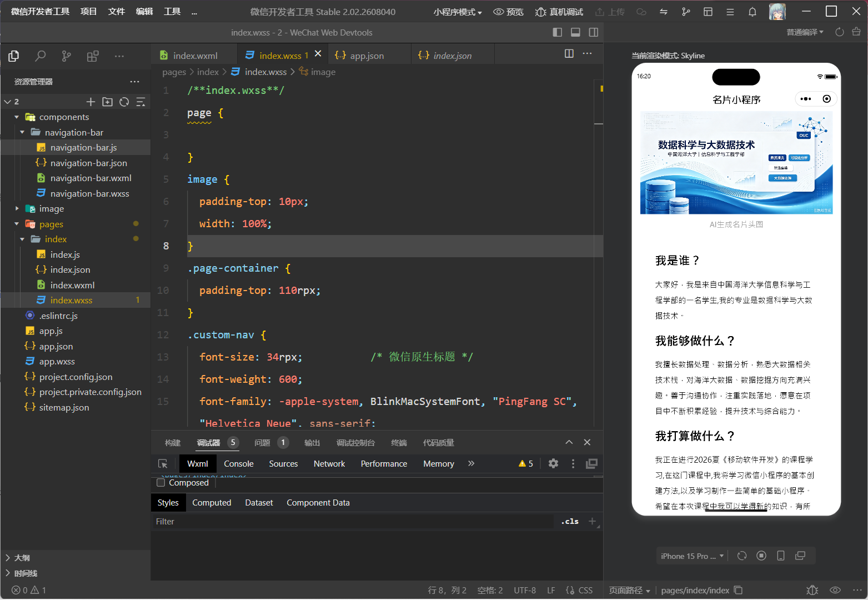Close the debugger panel
This screenshot has height=600, width=868.
[x=587, y=442]
